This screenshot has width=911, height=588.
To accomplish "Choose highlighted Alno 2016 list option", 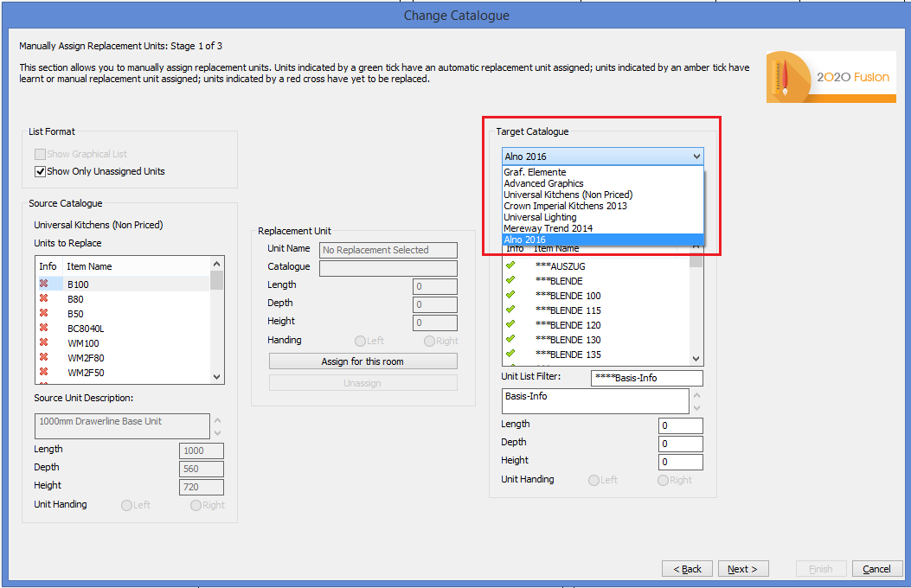I will coord(602,240).
